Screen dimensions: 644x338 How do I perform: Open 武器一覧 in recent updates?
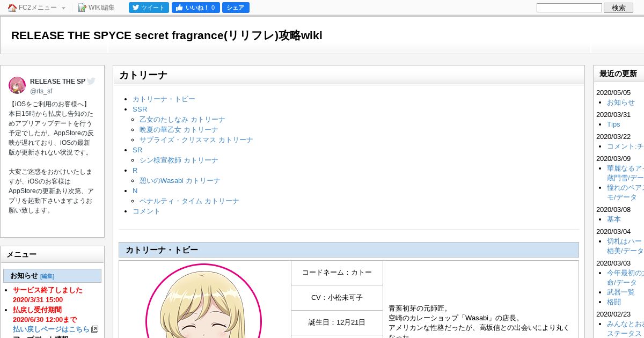(621, 292)
